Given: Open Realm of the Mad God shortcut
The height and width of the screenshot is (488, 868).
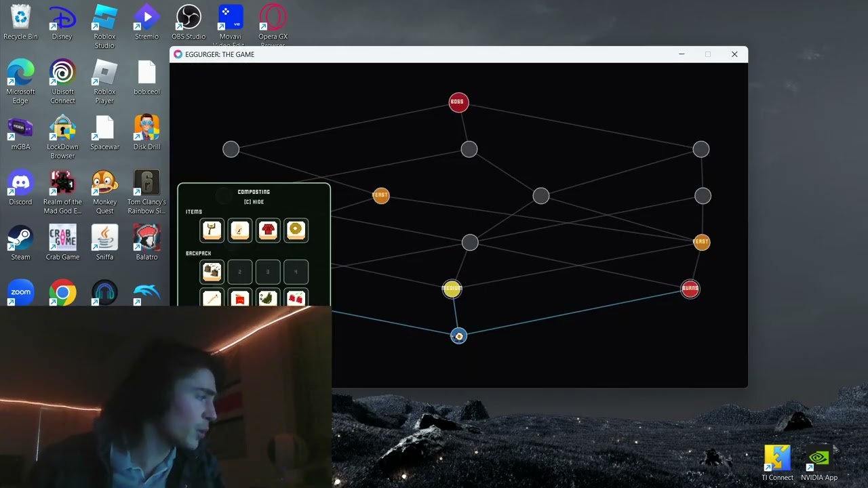Looking at the screenshot, I should click(62, 192).
